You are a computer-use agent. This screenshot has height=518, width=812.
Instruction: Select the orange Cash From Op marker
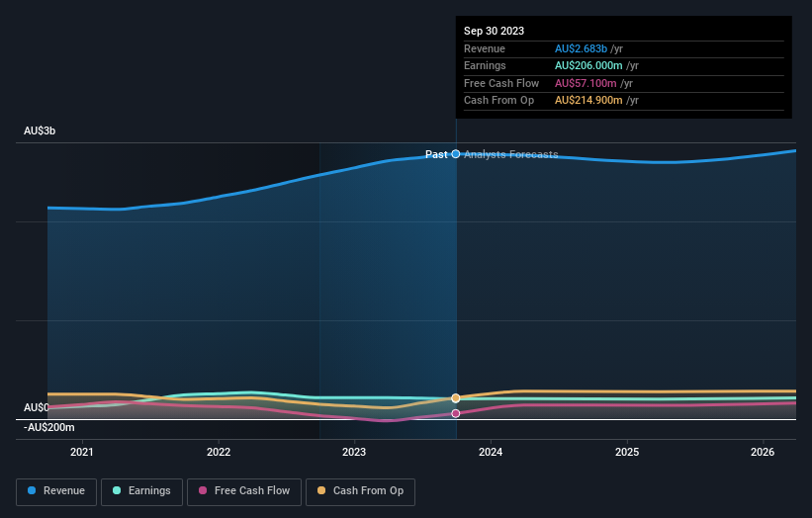tap(456, 398)
